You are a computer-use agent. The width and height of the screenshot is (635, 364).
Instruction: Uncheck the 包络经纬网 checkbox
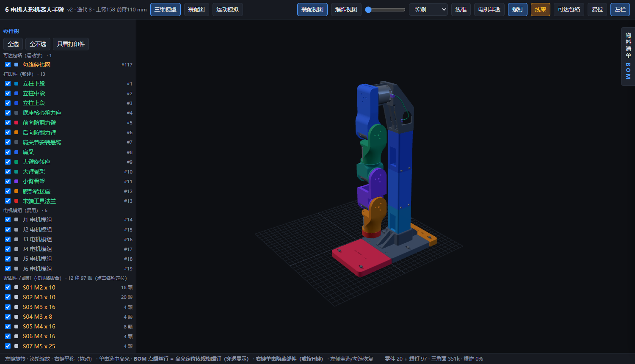[8, 65]
